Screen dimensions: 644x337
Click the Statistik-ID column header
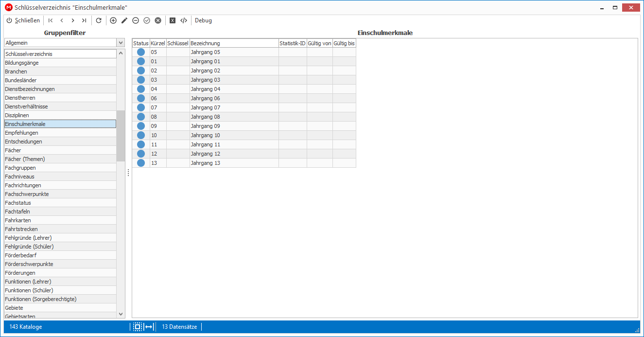[293, 43]
